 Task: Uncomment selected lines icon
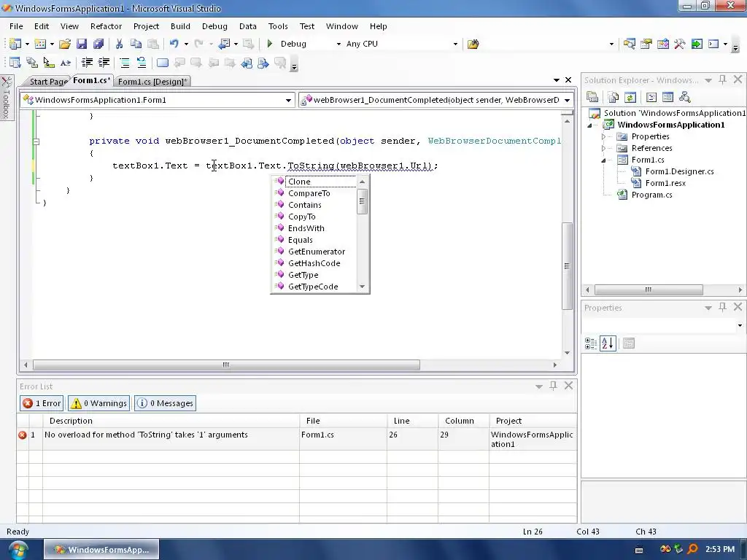141,63
